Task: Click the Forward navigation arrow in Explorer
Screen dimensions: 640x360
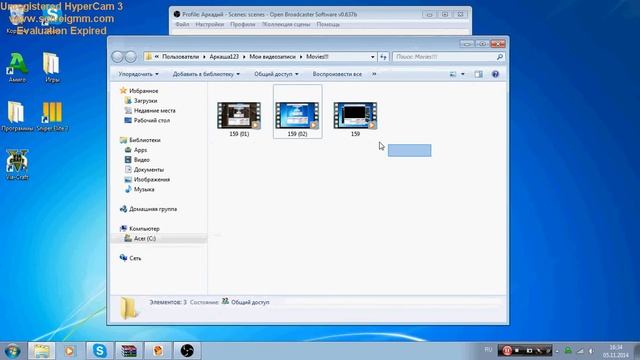Action: [x=131, y=57]
